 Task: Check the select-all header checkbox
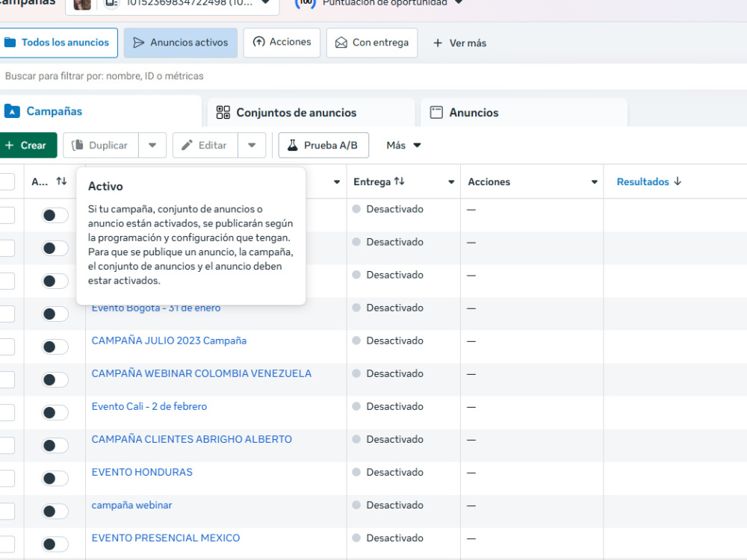pyautogui.click(x=7, y=182)
